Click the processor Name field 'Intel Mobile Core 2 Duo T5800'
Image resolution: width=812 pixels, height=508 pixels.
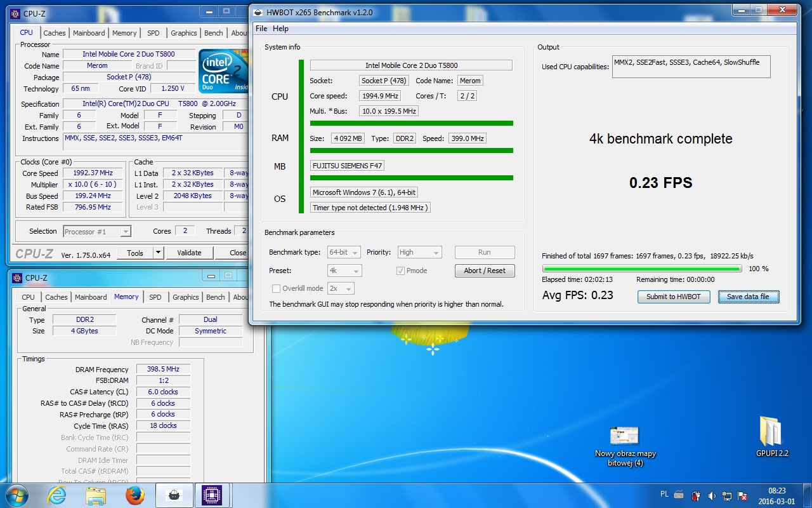(x=129, y=55)
